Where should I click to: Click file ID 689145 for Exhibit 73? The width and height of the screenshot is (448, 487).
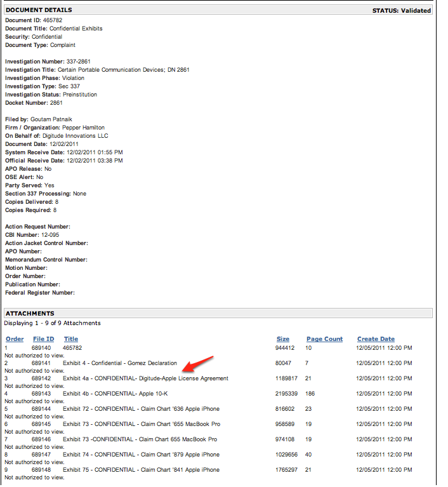41,424
